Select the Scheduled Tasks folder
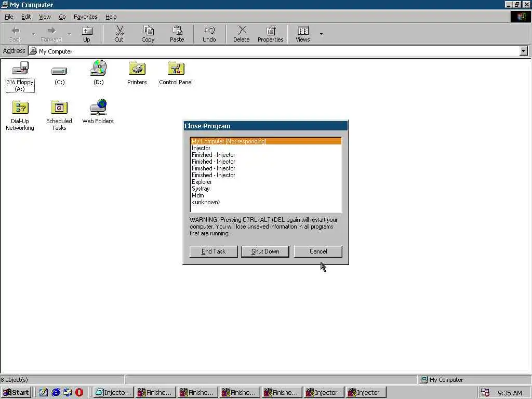The width and height of the screenshot is (532, 399). click(x=59, y=115)
